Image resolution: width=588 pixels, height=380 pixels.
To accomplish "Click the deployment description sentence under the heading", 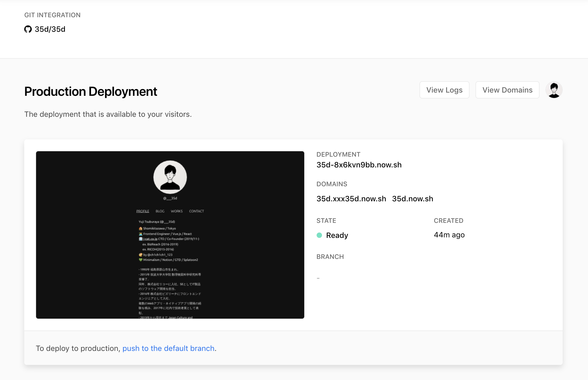I will [x=108, y=114].
